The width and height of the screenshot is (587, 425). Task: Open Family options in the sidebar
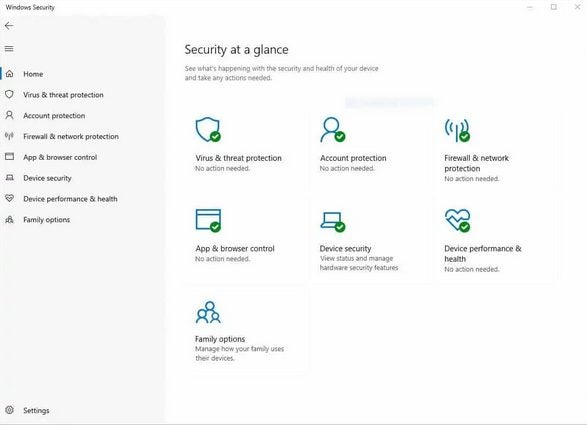[47, 220]
